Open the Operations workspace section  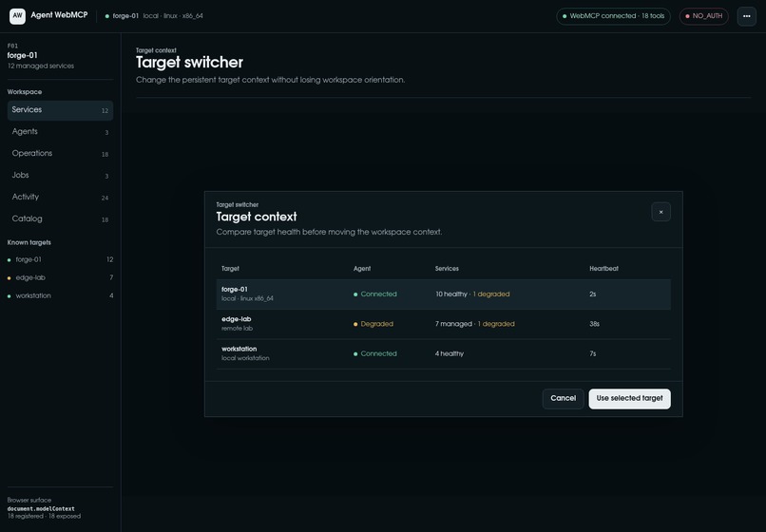60,154
